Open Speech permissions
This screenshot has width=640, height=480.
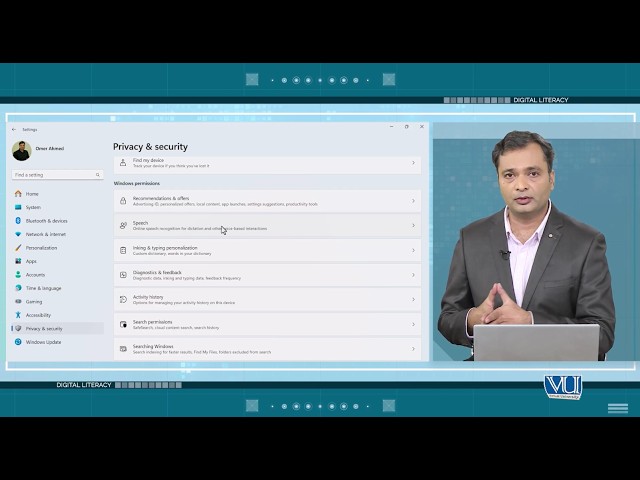[267, 225]
